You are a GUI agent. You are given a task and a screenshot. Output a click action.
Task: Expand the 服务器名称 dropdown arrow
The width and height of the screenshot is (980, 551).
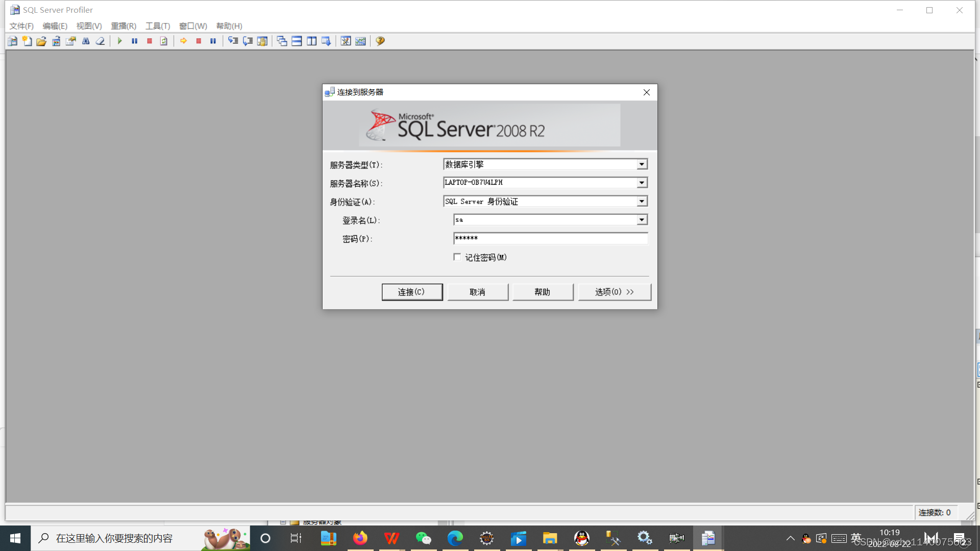[642, 183]
